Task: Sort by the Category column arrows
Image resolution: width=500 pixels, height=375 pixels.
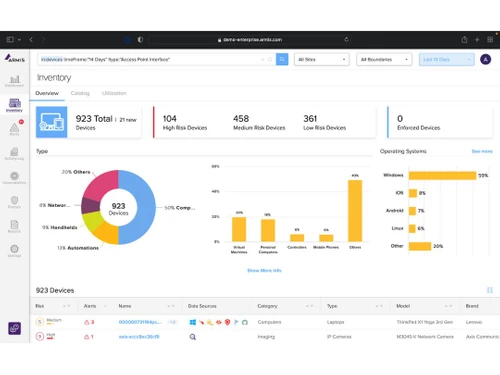Action: 309,306
